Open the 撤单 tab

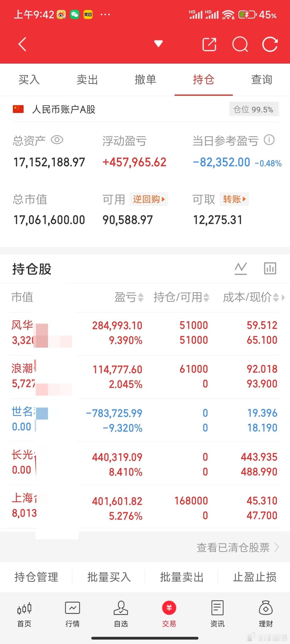point(145,80)
